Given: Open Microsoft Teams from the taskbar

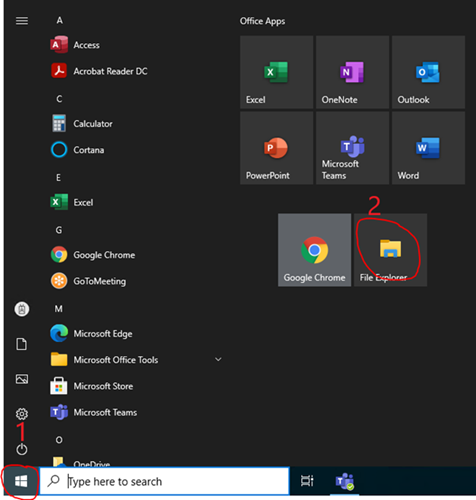Looking at the screenshot, I should click(x=345, y=481).
